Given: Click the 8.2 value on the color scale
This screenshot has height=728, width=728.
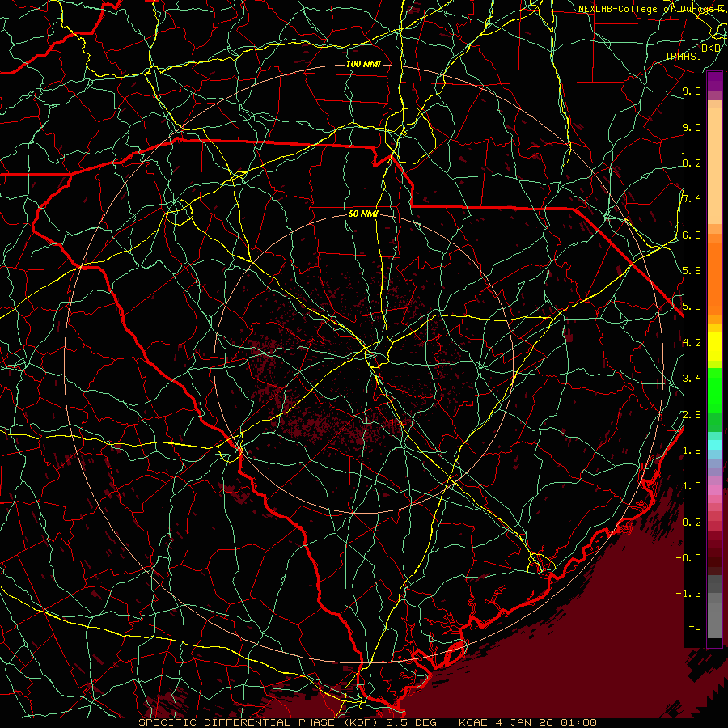Looking at the screenshot, I should click(x=692, y=163).
